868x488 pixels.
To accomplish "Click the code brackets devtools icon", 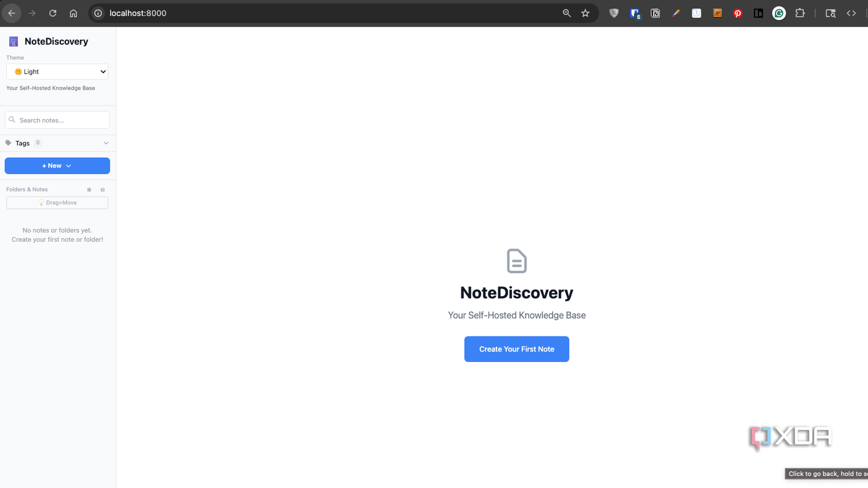I will (x=851, y=13).
